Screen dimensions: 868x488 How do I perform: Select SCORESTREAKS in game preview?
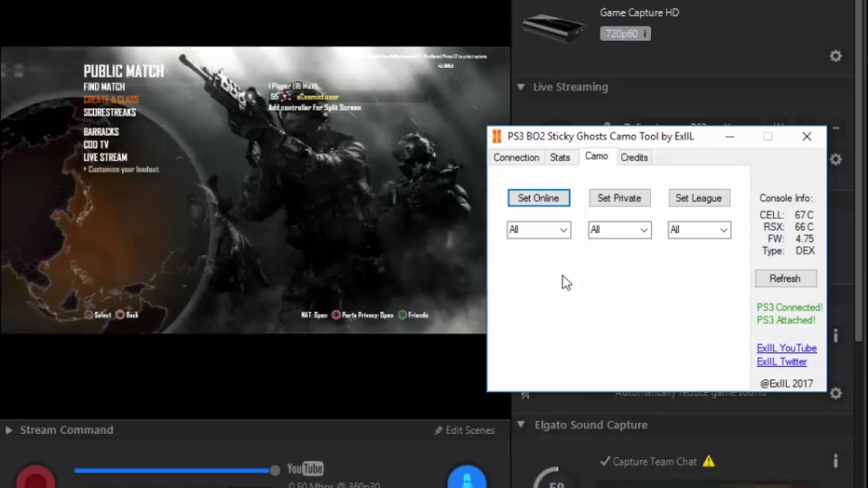click(x=110, y=113)
